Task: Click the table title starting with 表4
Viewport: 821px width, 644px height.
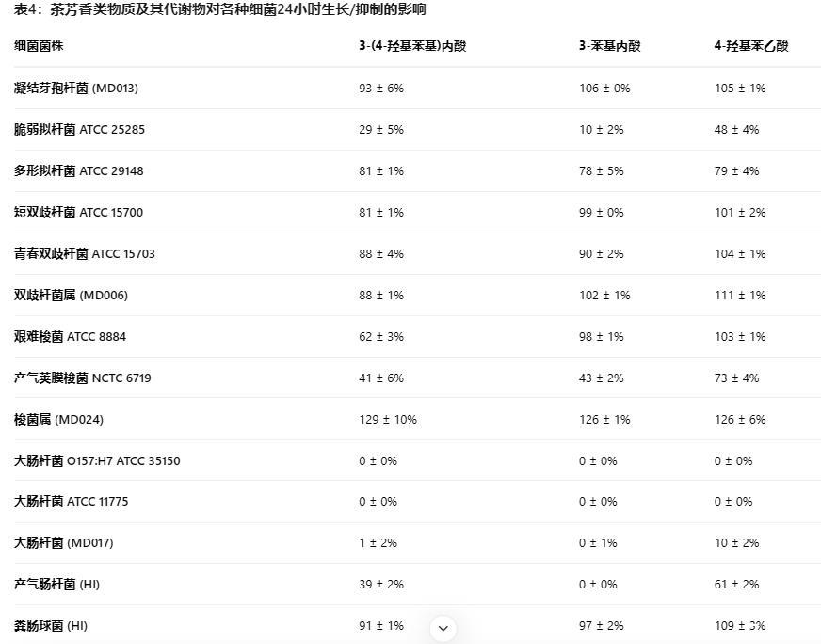Action: (x=219, y=10)
